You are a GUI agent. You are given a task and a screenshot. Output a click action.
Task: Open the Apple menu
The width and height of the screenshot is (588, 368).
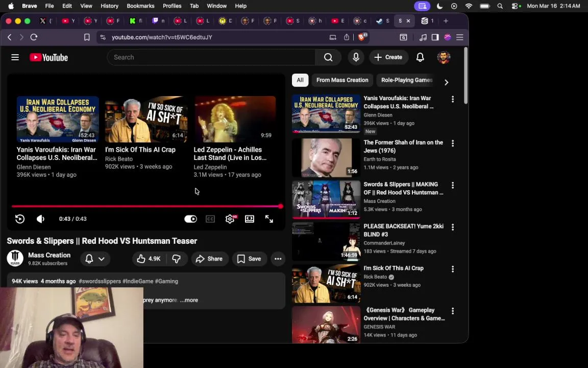pyautogui.click(x=11, y=6)
